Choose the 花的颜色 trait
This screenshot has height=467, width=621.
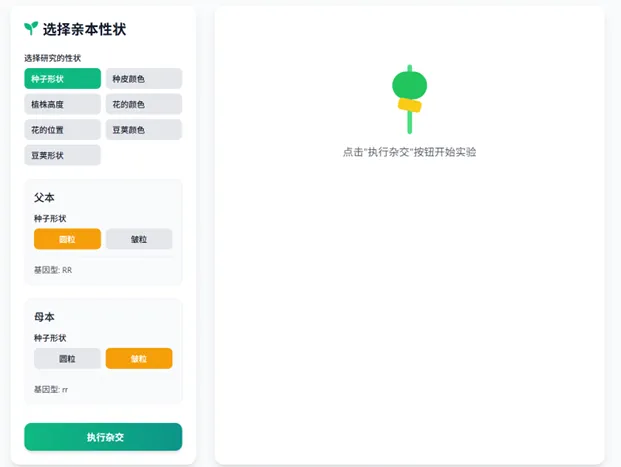(144, 104)
